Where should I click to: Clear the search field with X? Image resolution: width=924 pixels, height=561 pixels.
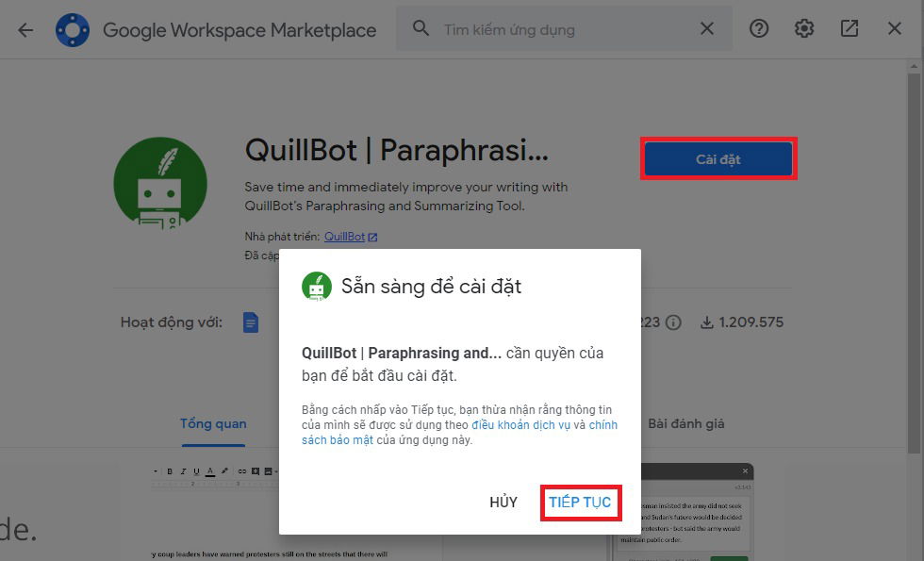click(706, 28)
